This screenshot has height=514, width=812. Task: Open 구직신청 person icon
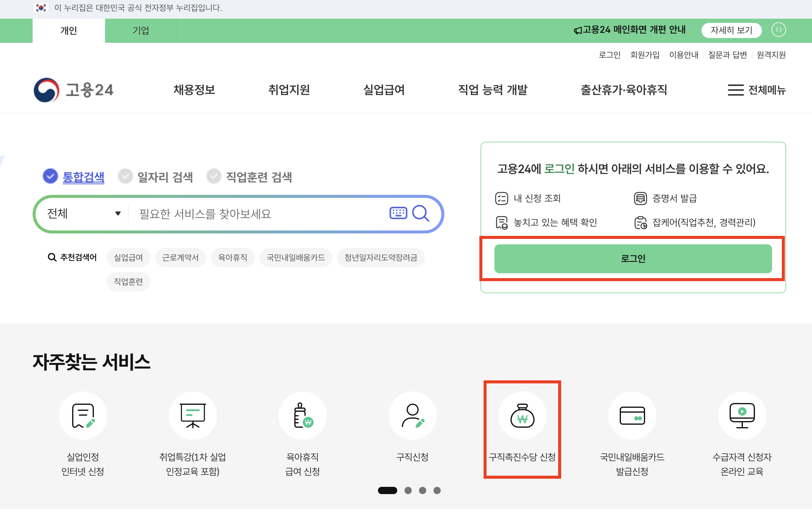pos(412,416)
